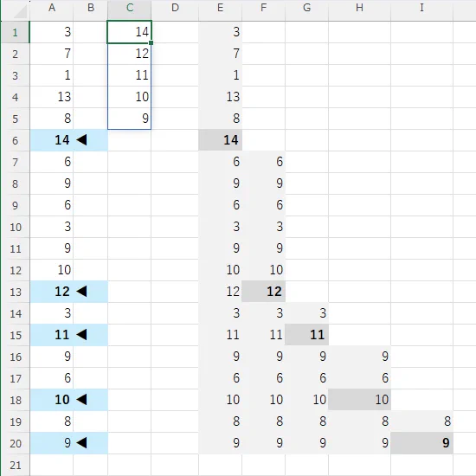The width and height of the screenshot is (476, 476).
Task: Click gray cell H18 containing 10
Action: coord(359,400)
